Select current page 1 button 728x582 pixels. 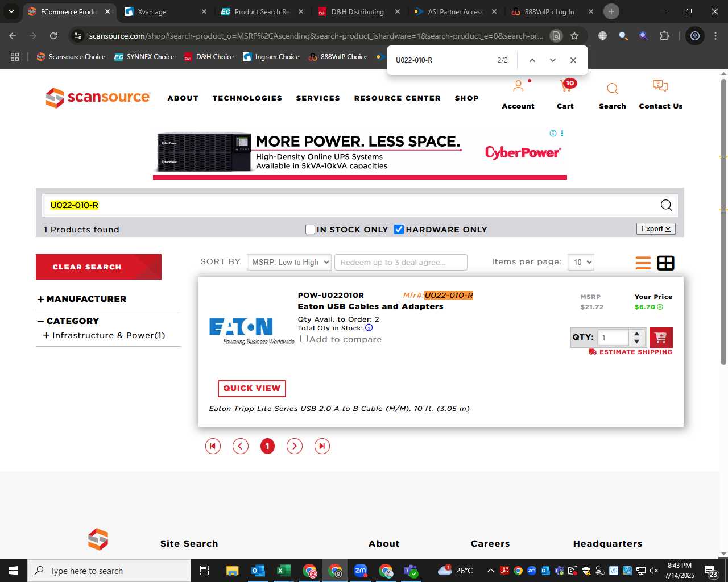[267, 446]
